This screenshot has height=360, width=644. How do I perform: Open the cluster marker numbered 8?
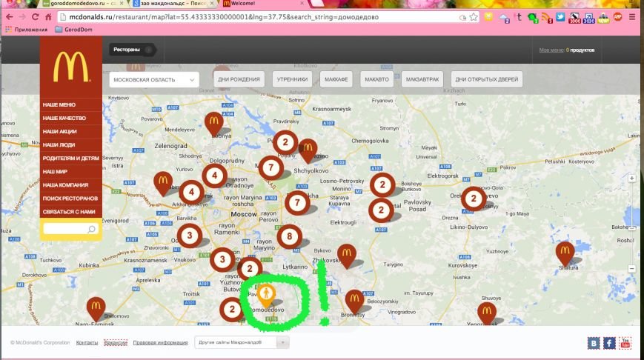tap(290, 236)
